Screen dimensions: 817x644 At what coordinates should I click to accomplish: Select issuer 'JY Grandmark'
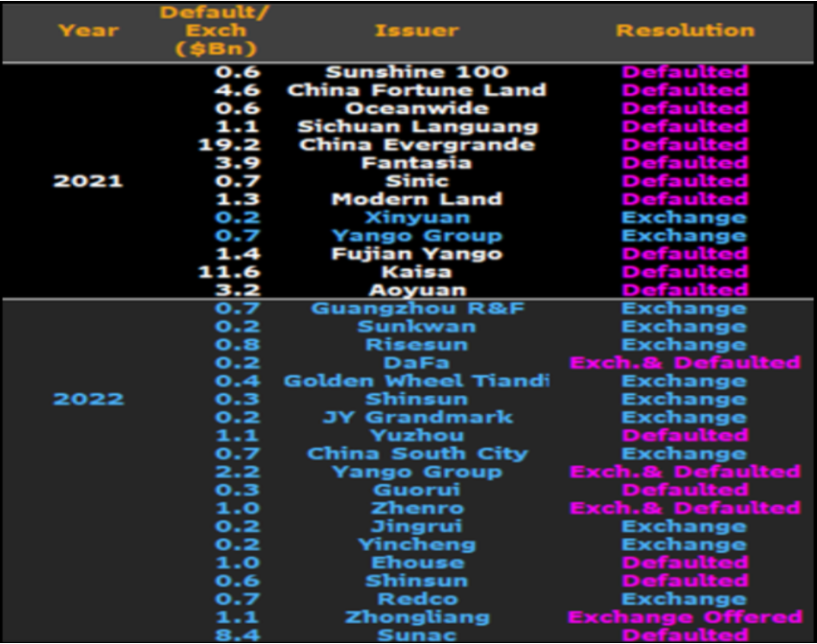[x=417, y=418]
